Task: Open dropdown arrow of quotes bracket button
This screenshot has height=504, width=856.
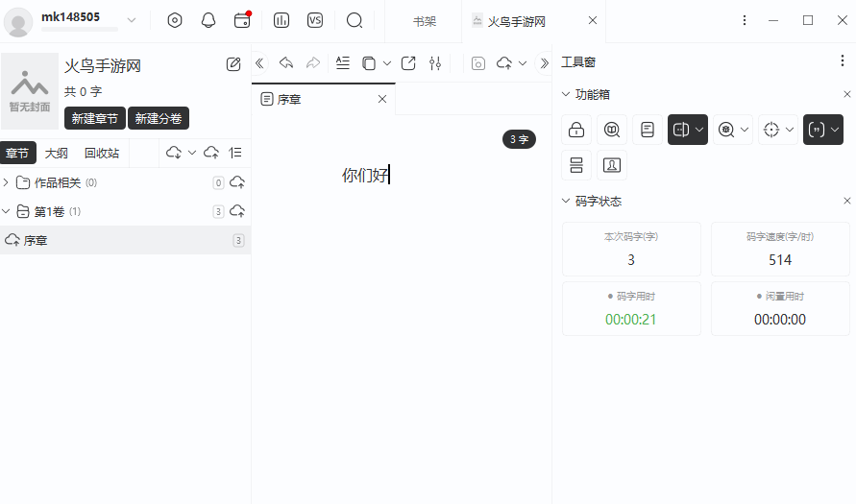Action: pyautogui.click(x=835, y=130)
